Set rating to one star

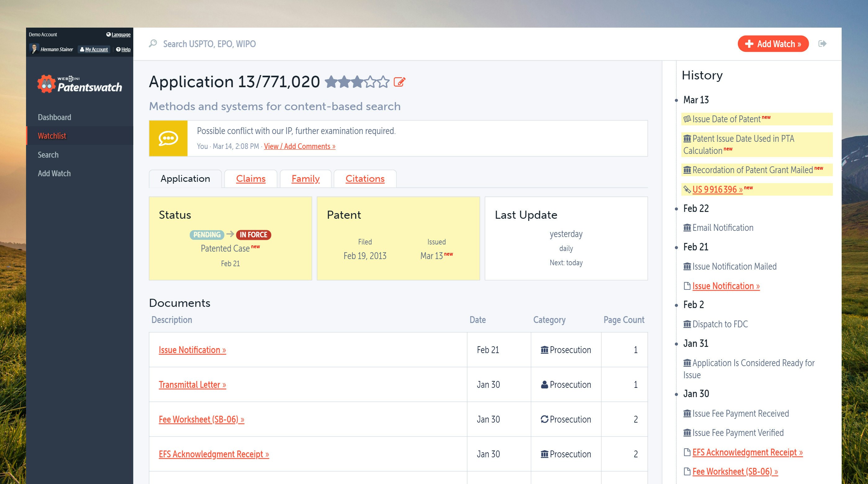coord(331,82)
